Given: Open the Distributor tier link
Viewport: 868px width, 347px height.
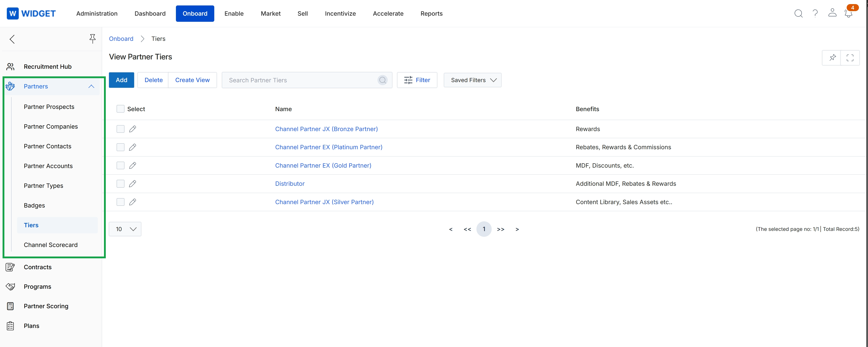Looking at the screenshot, I should 290,183.
